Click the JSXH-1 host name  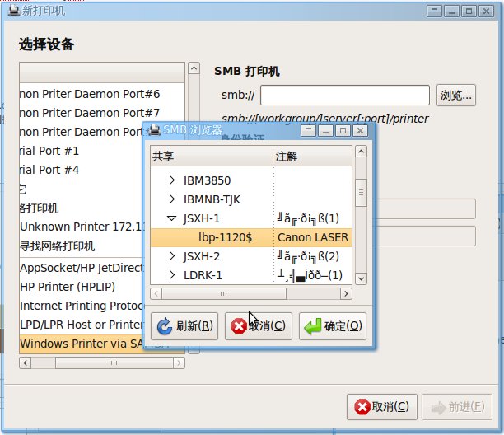(202, 218)
